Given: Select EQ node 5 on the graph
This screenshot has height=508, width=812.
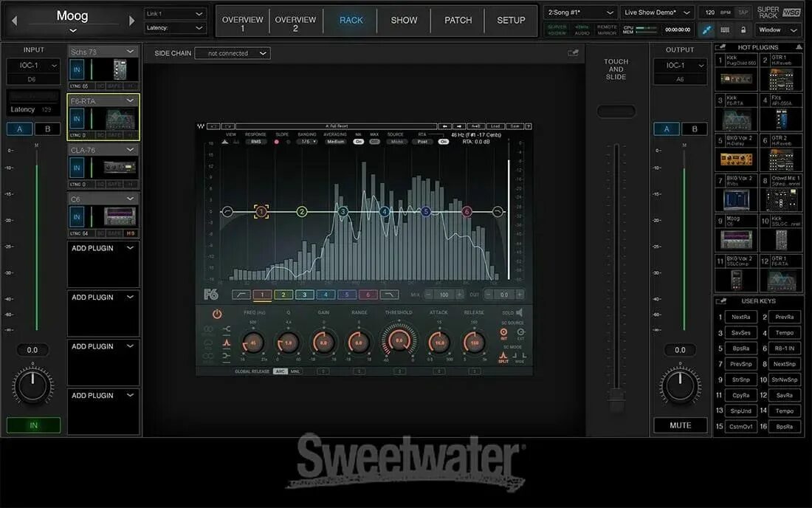Looking at the screenshot, I should click(x=426, y=211).
